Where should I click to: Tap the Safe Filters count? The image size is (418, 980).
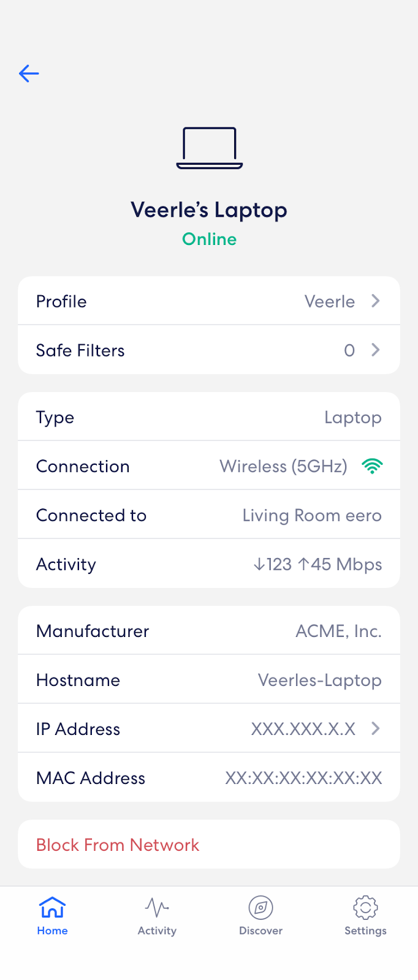coord(349,350)
